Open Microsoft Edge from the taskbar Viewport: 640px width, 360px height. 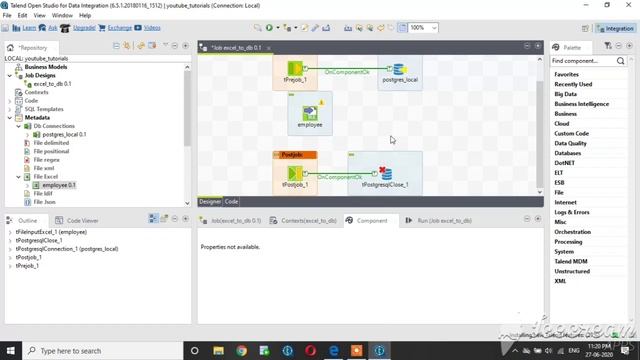(x=333, y=351)
